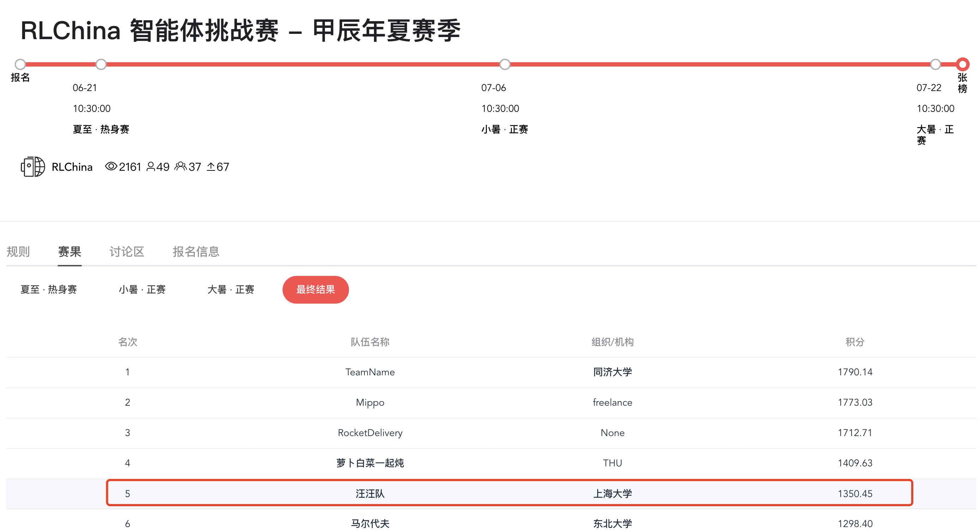This screenshot has height=532, width=980.
Task: Show 夏至 · 热身赛 results
Action: 49,290
